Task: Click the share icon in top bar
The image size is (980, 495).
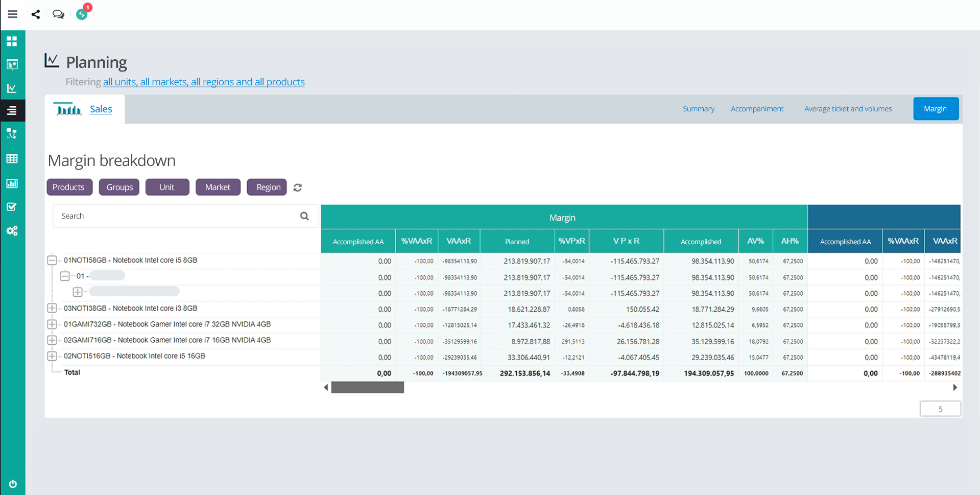Action: tap(35, 14)
